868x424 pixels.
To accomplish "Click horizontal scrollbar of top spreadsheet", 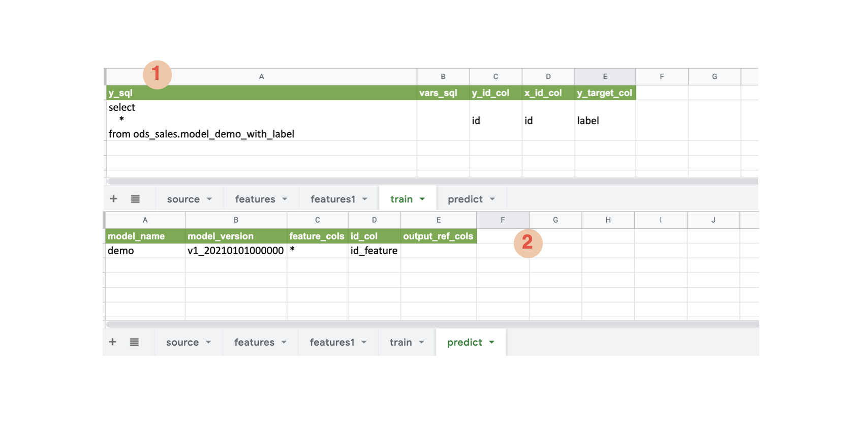I will click(432, 181).
